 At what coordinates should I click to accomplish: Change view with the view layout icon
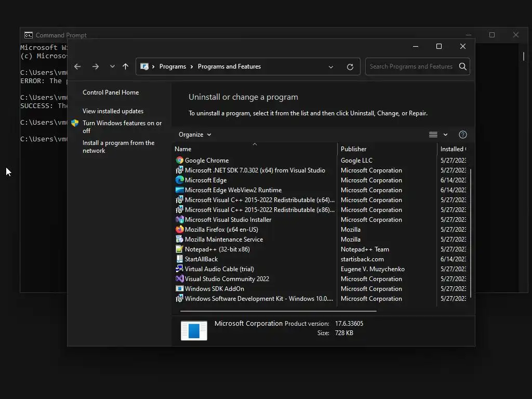pos(433,135)
